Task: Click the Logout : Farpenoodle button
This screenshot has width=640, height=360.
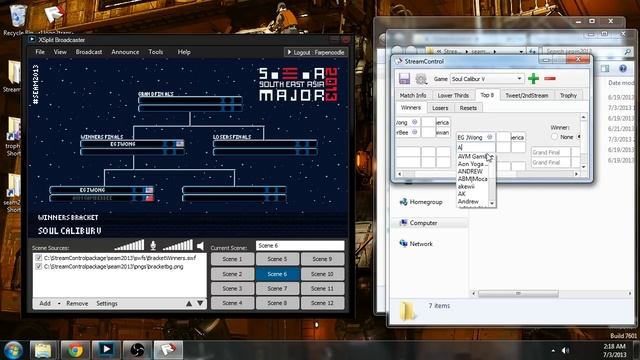Action: pos(316,52)
